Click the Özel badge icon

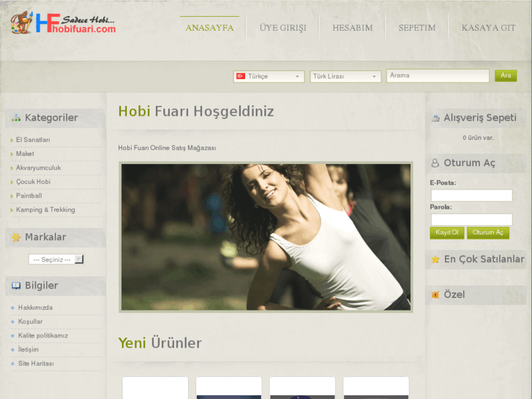435,295
